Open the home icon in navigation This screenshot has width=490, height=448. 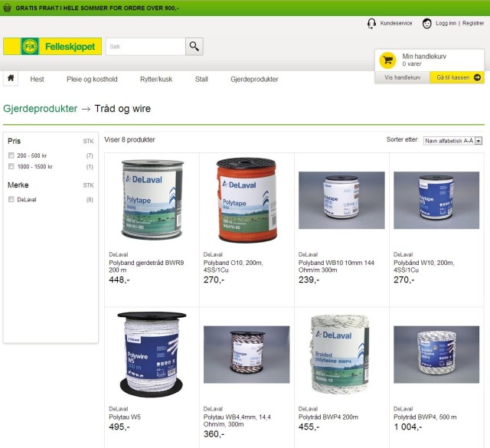(11, 78)
